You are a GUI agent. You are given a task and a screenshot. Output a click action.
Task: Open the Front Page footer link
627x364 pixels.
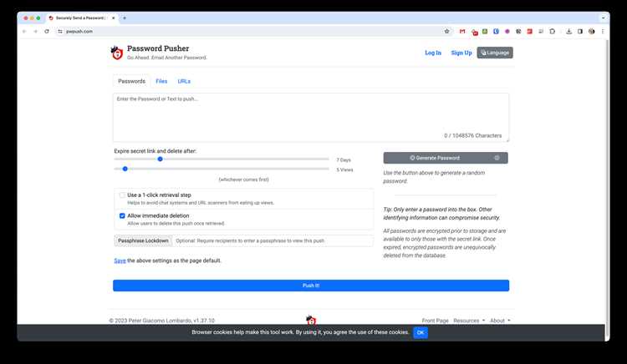tap(435, 321)
